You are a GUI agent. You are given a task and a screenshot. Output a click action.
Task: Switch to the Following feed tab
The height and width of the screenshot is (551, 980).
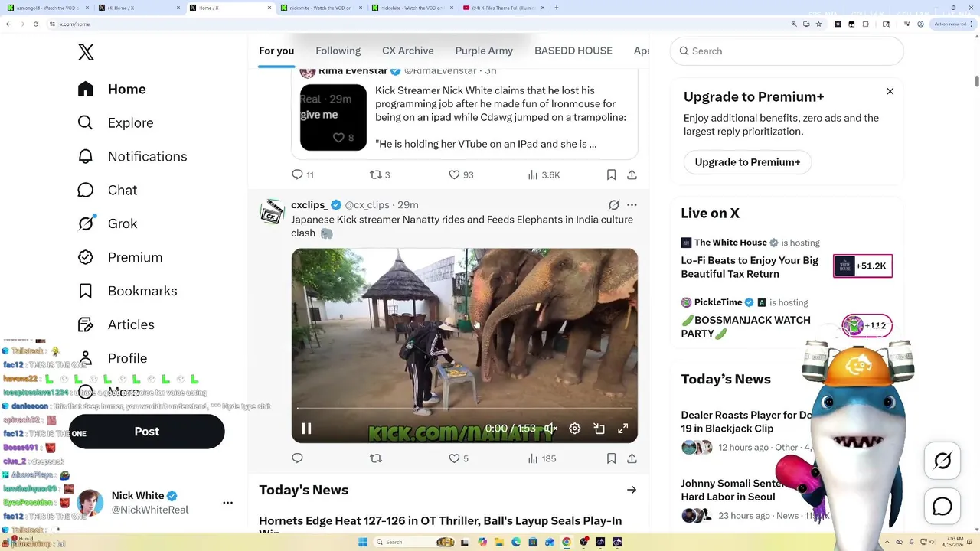click(x=338, y=51)
